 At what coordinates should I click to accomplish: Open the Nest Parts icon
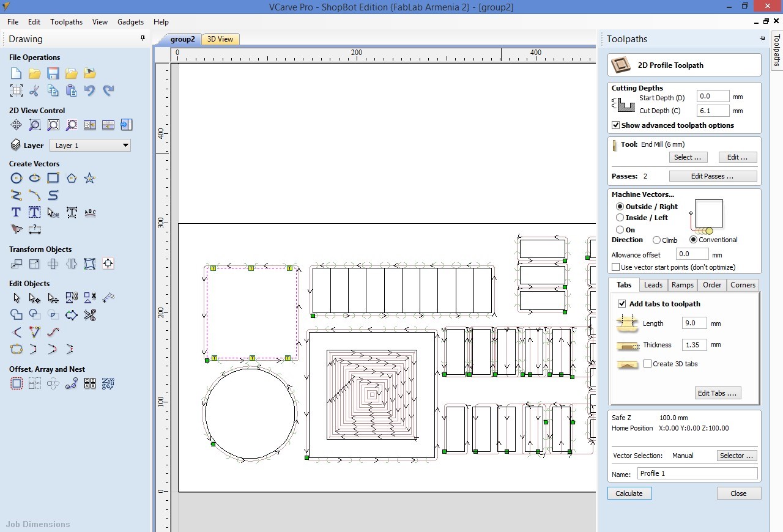(108, 383)
